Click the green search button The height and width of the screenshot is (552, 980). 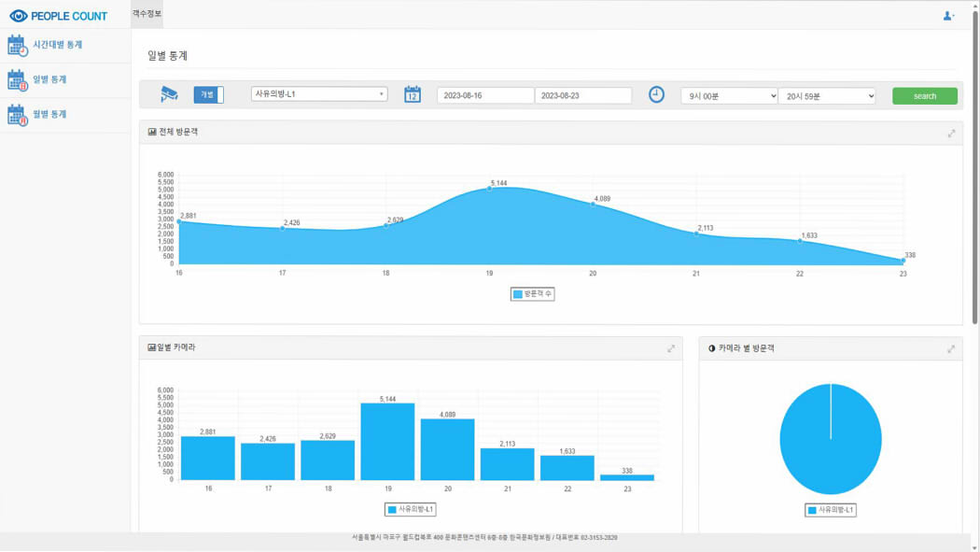coord(924,96)
